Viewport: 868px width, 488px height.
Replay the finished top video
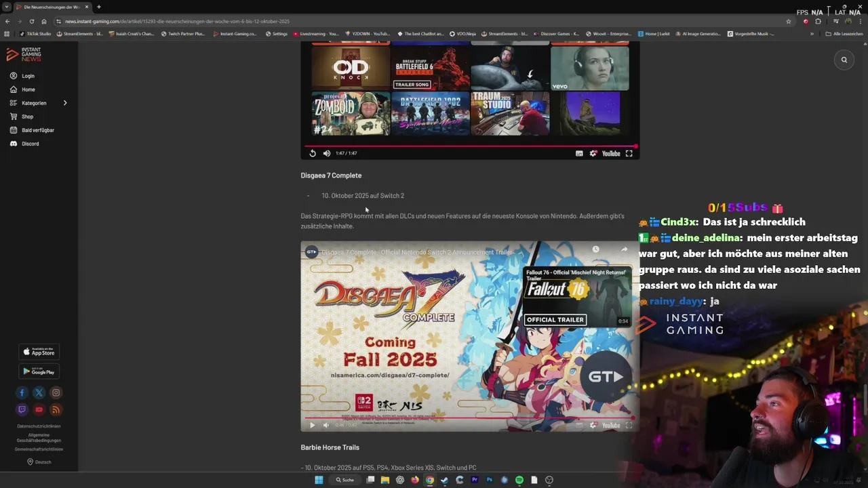[x=313, y=153]
